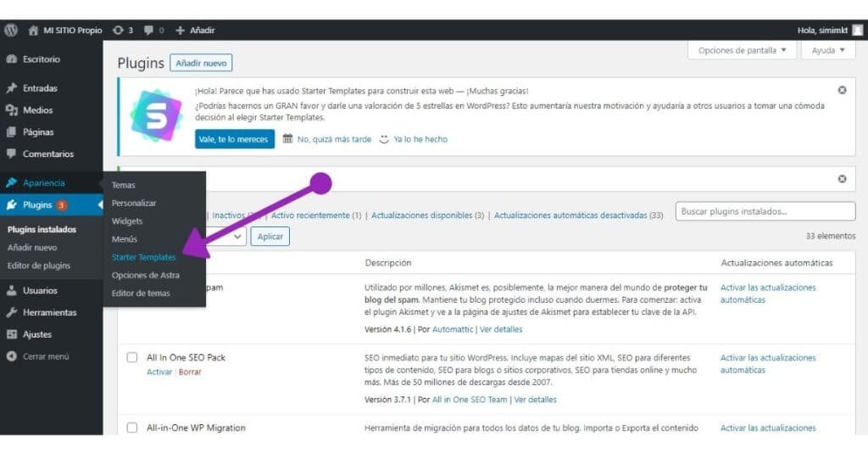View details for Akismet plugin

501,329
